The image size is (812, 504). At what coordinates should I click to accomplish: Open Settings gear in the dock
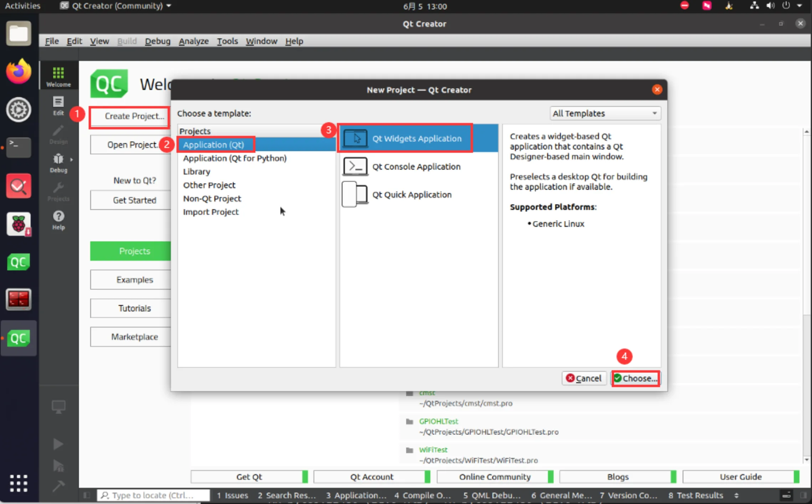click(x=19, y=109)
